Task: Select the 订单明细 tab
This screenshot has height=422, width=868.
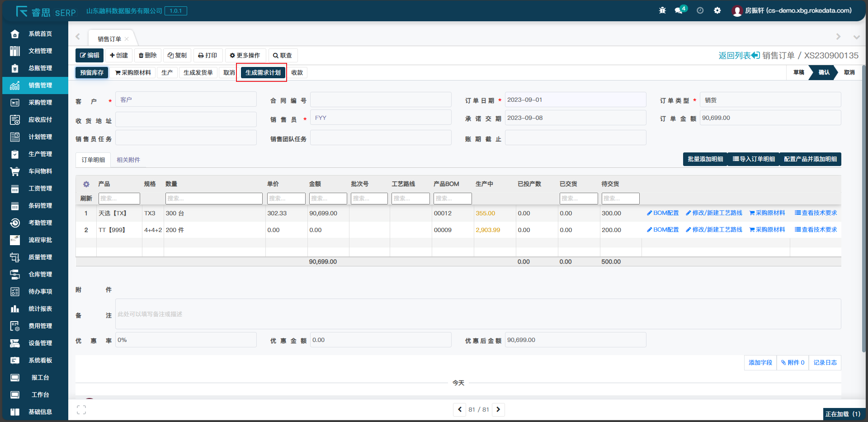Action: [93, 160]
